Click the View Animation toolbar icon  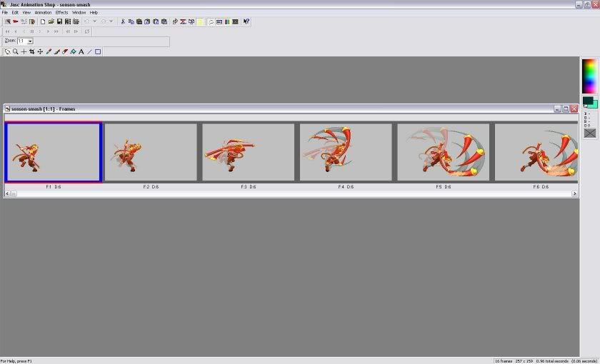point(211,22)
